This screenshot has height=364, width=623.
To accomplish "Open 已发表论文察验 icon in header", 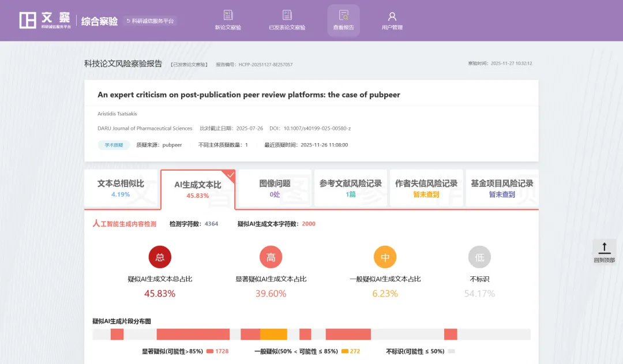I will (287, 16).
